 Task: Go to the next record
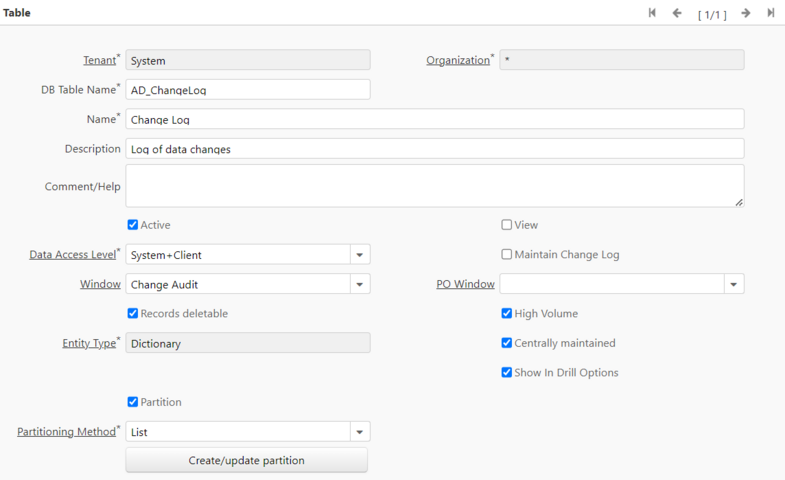click(746, 13)
